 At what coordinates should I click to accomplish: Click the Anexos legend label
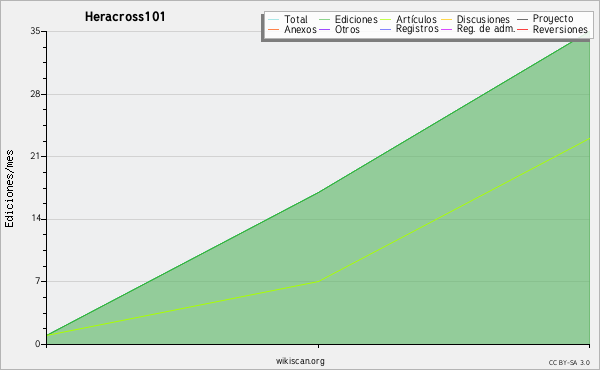point(300,29)
